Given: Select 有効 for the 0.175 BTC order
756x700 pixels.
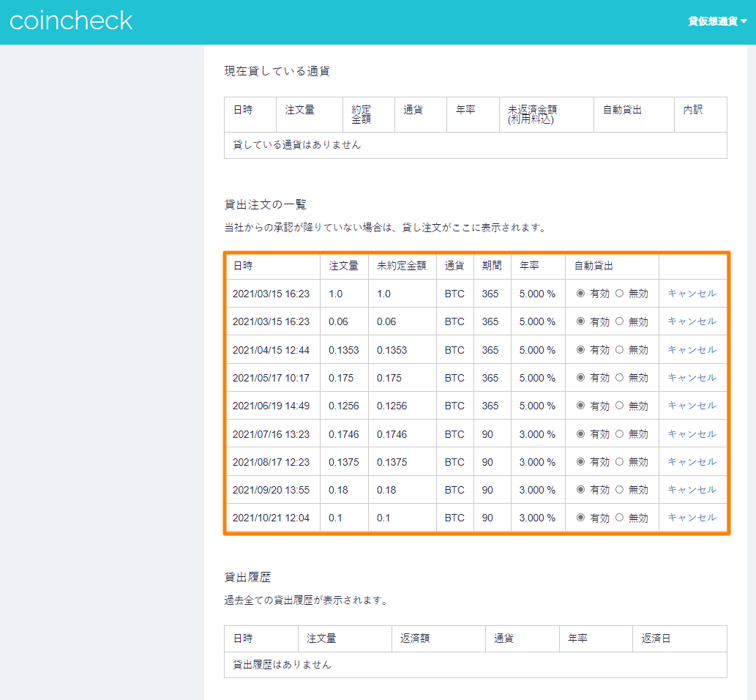Looking at the screenshot, I should click(x=580, y=378).
